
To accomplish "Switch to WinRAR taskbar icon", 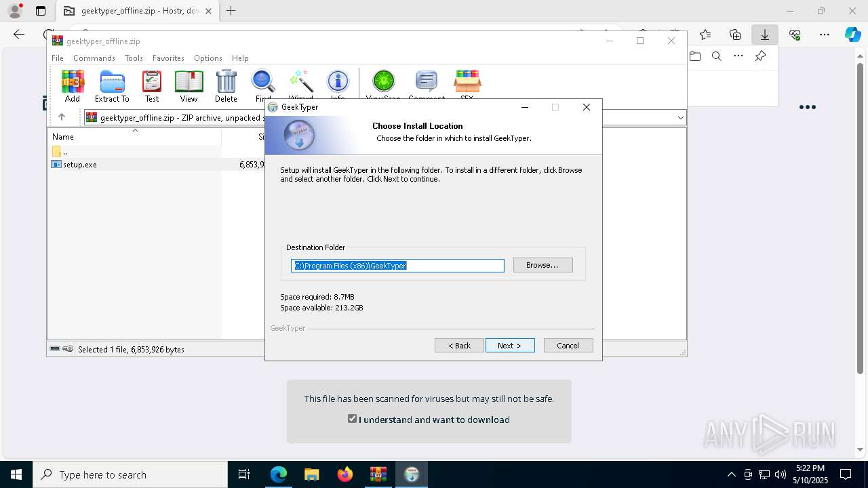I will [x=378, y=474].
